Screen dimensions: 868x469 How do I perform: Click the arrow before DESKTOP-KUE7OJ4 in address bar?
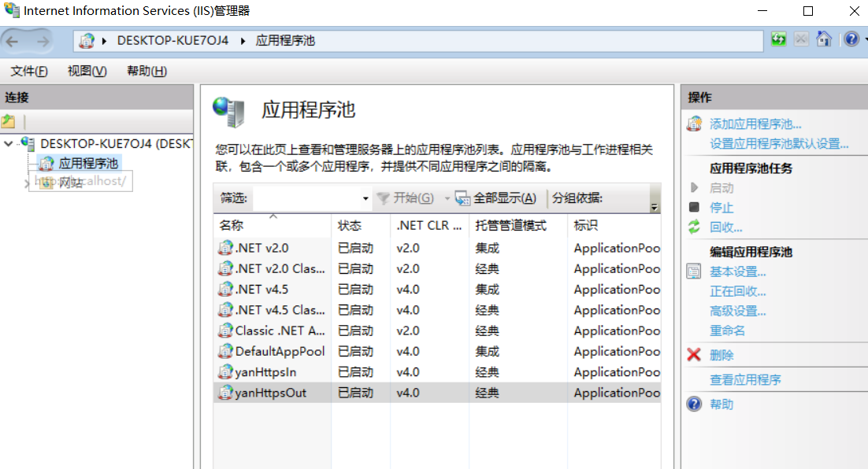(104, 41)
